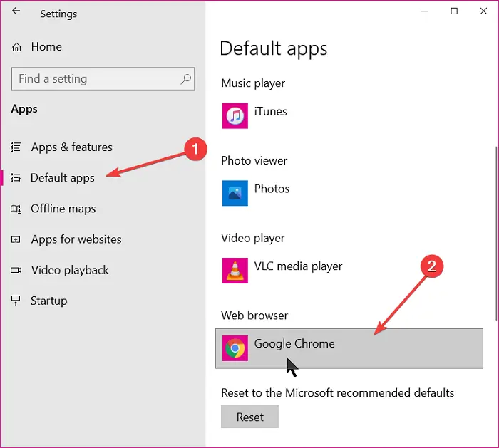Click the Reset button
Viewport: 499px width, 448px height.
pyautogui.click(x=249, y=417)
